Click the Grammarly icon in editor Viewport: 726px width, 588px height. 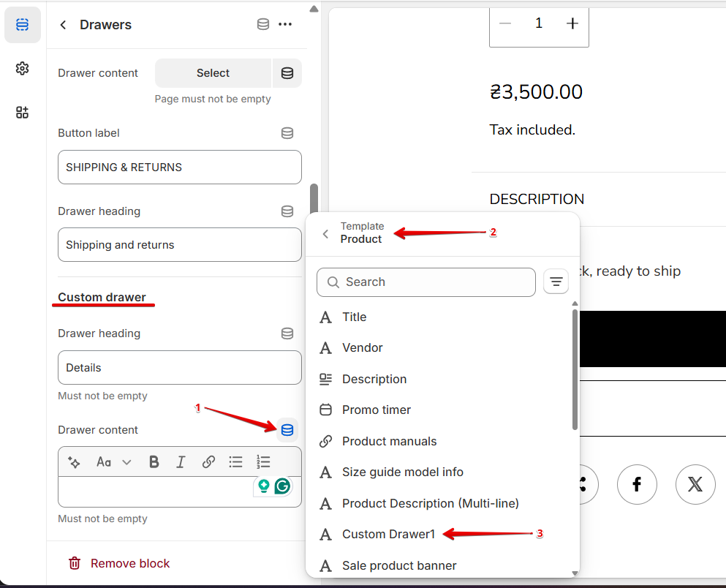282,486
